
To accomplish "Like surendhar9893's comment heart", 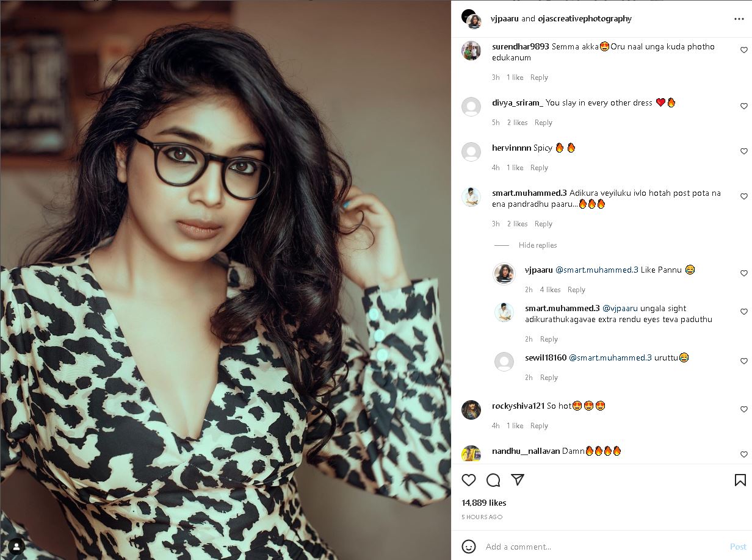I will (743, 51).
